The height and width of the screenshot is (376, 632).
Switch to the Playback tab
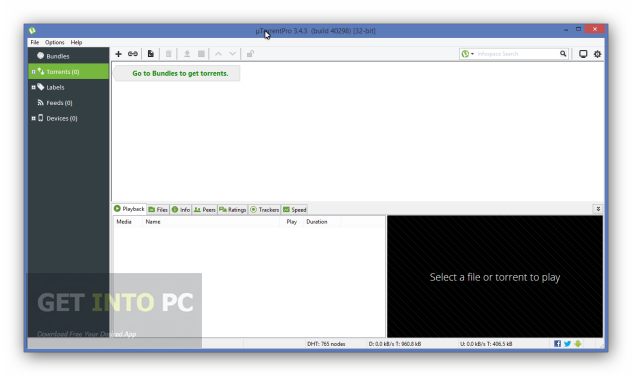[129, 209]
